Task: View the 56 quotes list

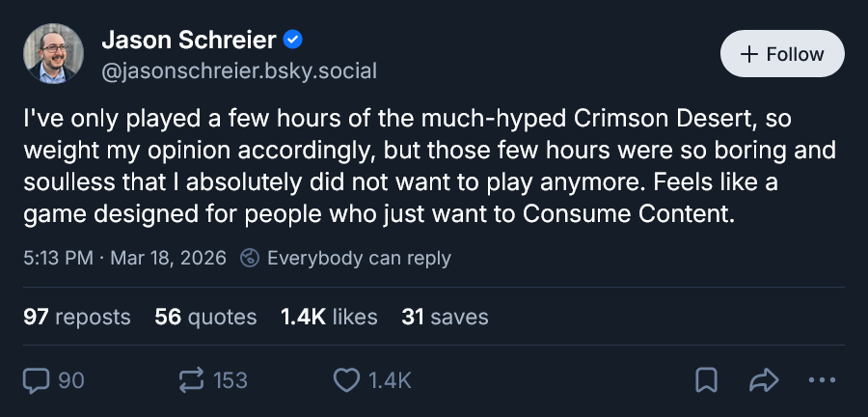Action: (x=206, y=317)
